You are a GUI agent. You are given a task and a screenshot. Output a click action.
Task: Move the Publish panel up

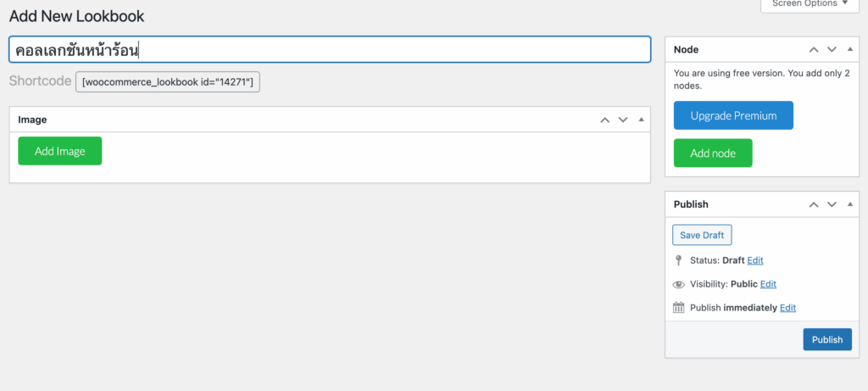tap(814, 204)
